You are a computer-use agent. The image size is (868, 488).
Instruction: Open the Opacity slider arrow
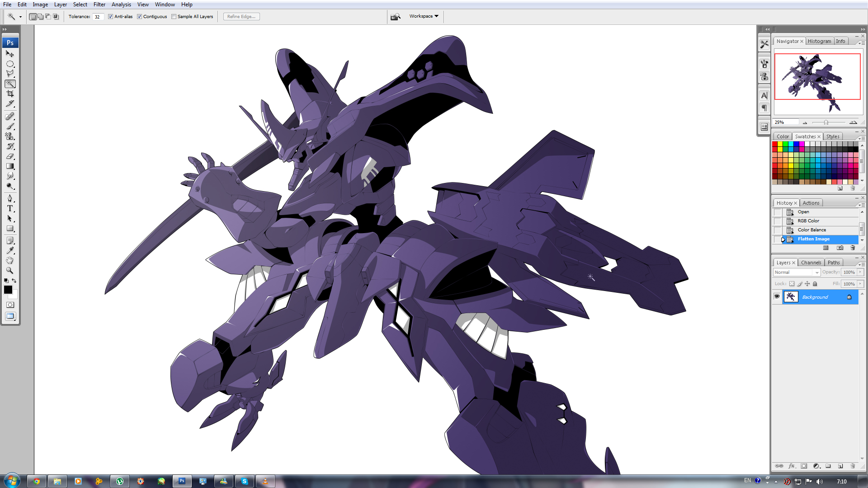click(x=860, y=272)
